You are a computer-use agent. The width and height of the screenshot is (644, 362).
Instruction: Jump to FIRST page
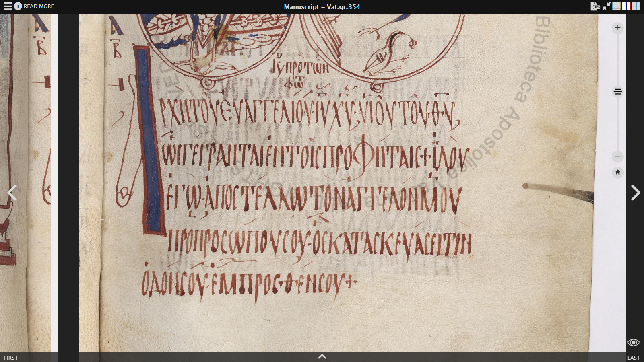[x=11, y=358]
